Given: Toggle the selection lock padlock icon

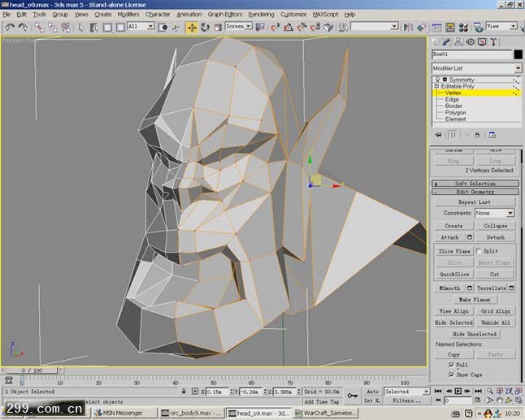Looking at the screenshot, I should (x=184, y=391).
